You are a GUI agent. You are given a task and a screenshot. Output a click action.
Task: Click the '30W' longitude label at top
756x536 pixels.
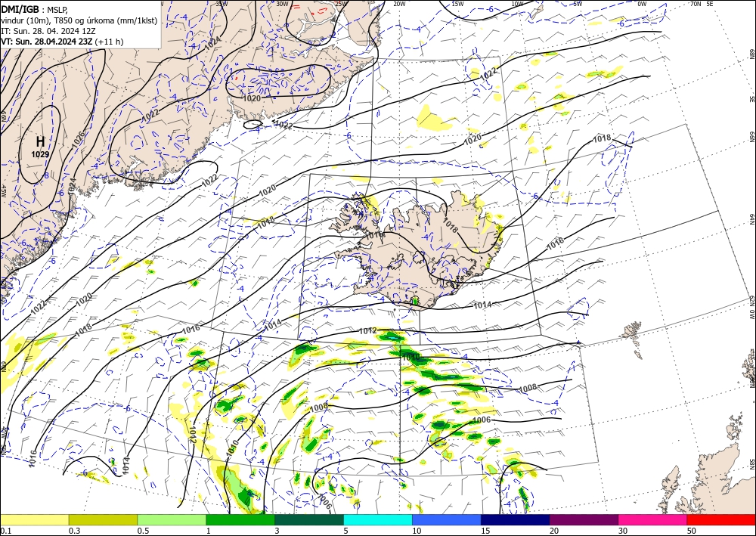pos(282,4)
